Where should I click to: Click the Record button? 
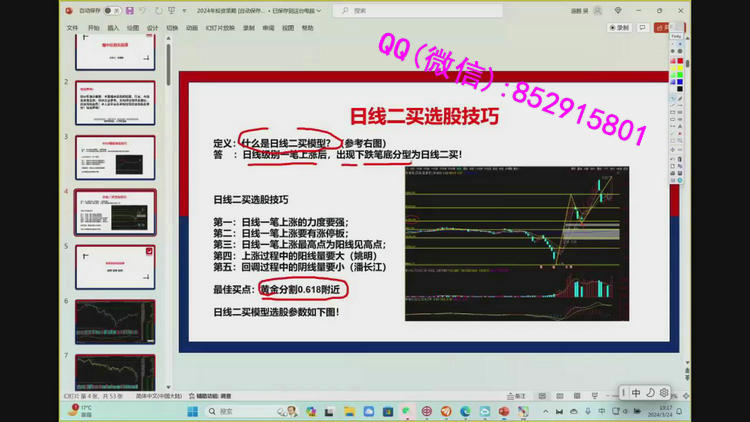tap(622, 28)
